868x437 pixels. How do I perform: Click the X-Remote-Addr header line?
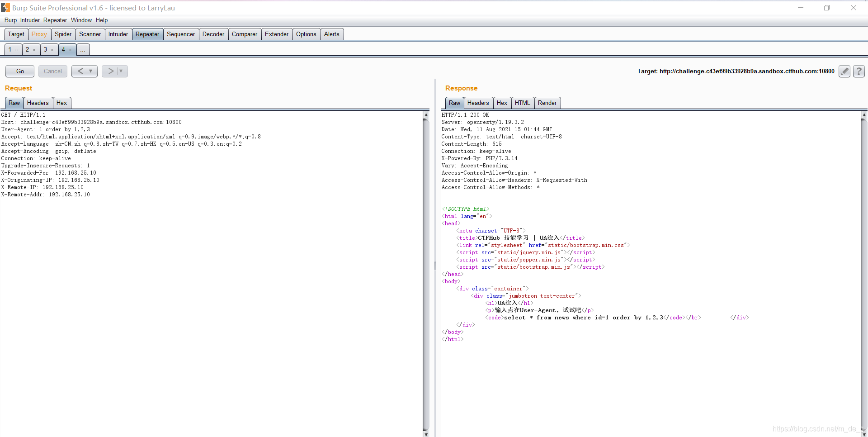[46, 195]
